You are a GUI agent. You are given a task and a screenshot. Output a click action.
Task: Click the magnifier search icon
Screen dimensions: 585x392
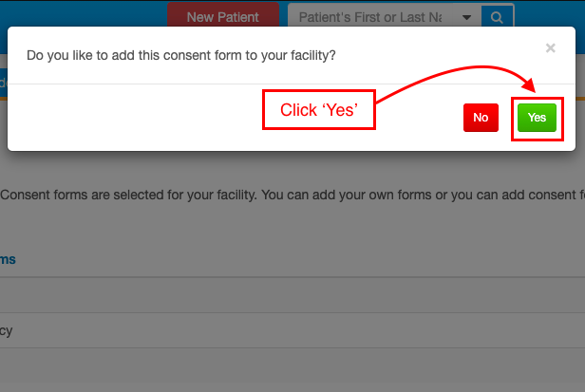pyautogui.click(x=496, y=17)
